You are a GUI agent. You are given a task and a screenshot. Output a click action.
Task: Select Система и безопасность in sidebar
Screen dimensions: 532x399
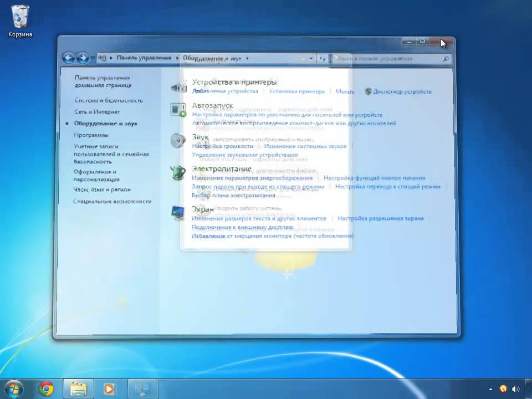tap(109, 100)
